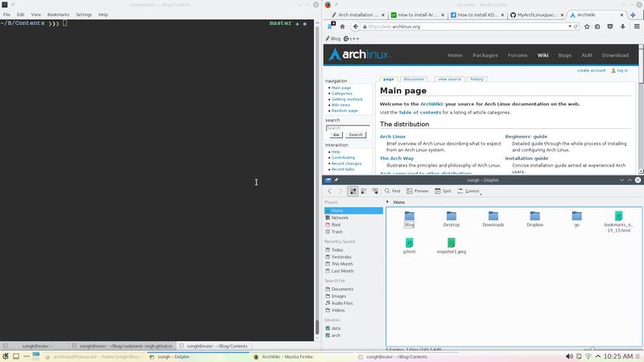The height and width of the screenshot is (362, 644).
Task: Open Firefox downloads arrow icon
Action: 622,27
